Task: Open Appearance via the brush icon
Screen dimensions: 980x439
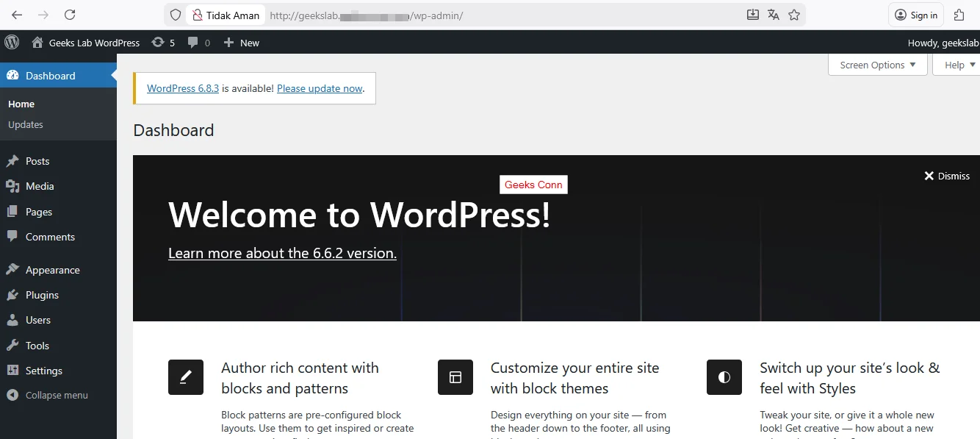Action: point(13,269)
